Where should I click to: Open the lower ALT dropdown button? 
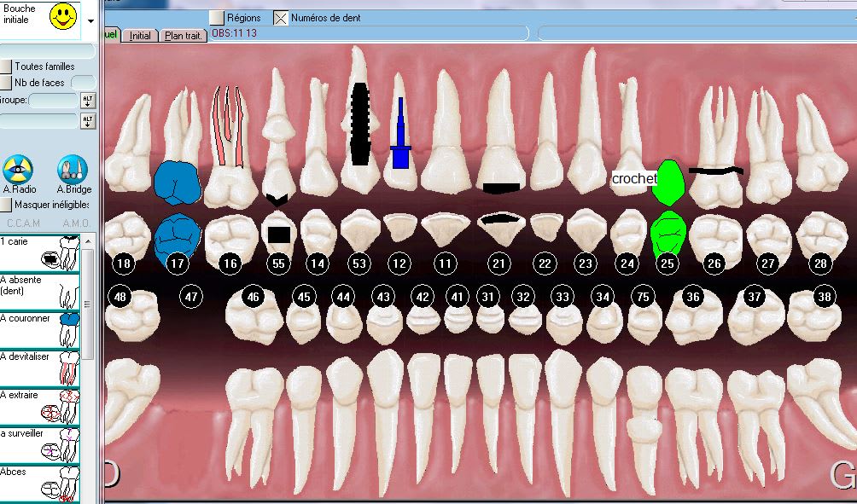click(x=87, y=120)
